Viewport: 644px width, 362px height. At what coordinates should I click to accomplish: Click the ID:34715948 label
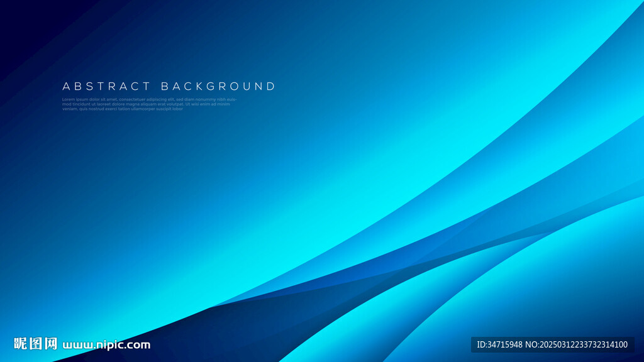[499, 344]
